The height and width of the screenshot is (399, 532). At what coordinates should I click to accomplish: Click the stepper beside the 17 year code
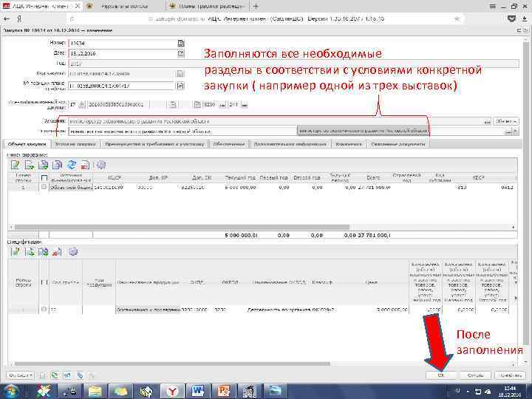[x=81, y=105]
